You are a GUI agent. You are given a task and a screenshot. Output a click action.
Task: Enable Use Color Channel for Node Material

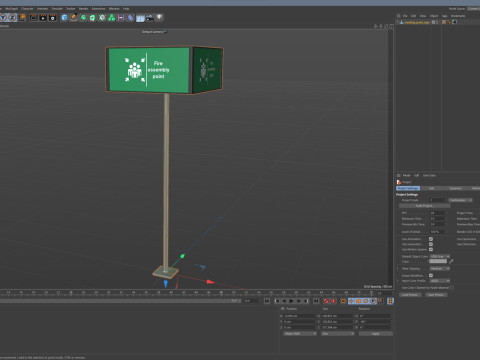tap(452, 288)
